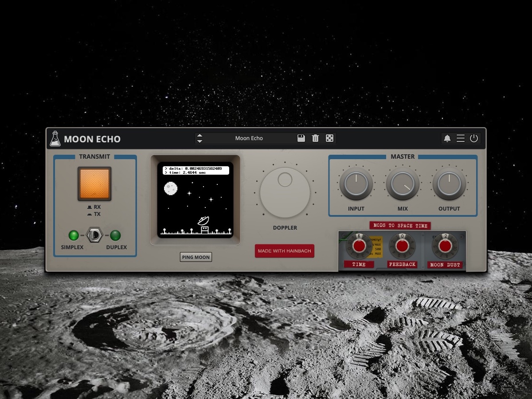Flip the switch between SIMPLEX and DUPLEX
The height and width of the screenshot is (399, 532).
coord(94,235)
